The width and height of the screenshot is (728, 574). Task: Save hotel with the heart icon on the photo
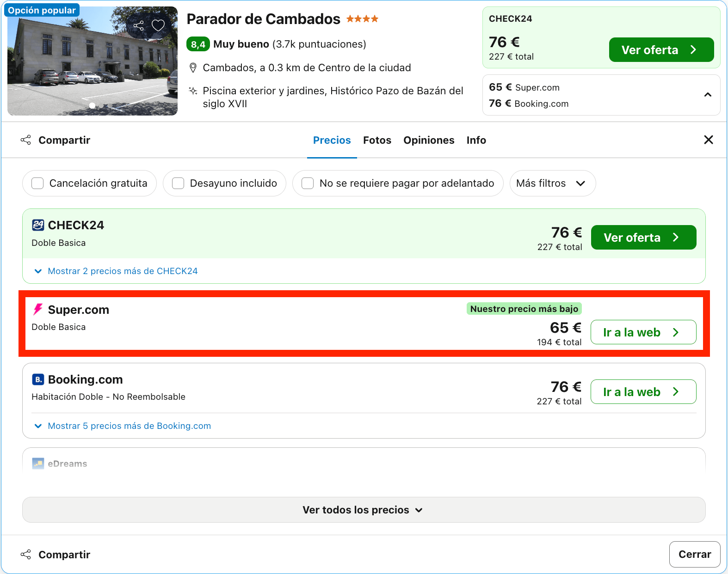[158, 25]
